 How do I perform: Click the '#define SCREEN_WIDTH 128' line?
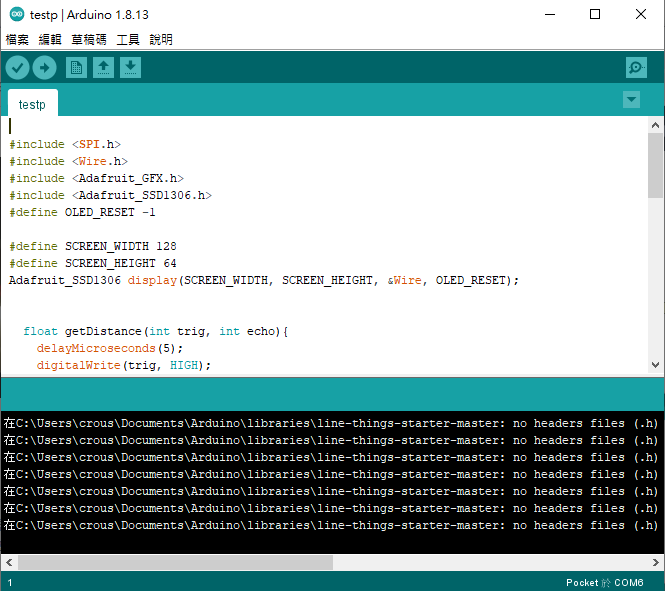pos(93,246)
